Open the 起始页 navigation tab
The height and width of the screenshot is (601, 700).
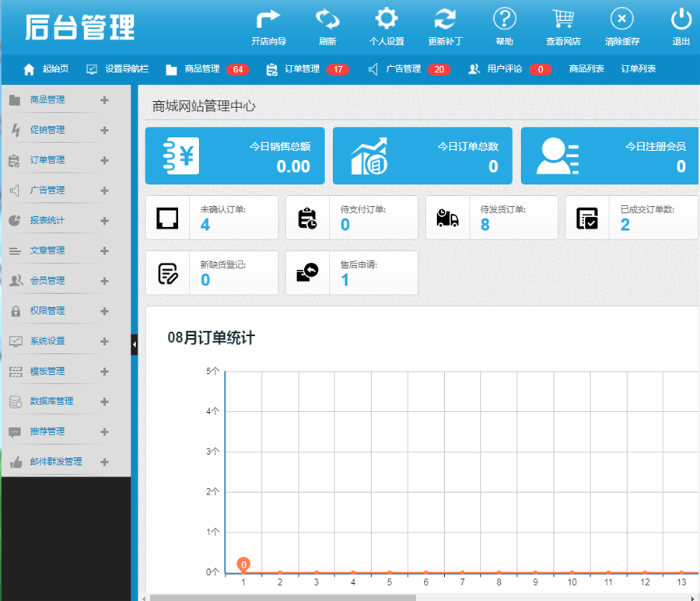click(x=47, y=69)
